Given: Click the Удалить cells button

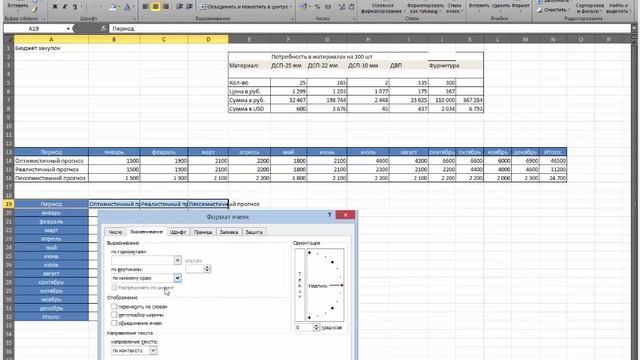Looking at the screenshot, I should pyautogui.click(x=500, y=6).
